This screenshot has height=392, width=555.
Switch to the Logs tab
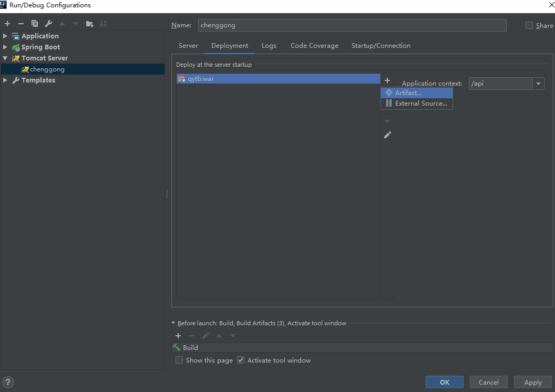click(269, 46)
